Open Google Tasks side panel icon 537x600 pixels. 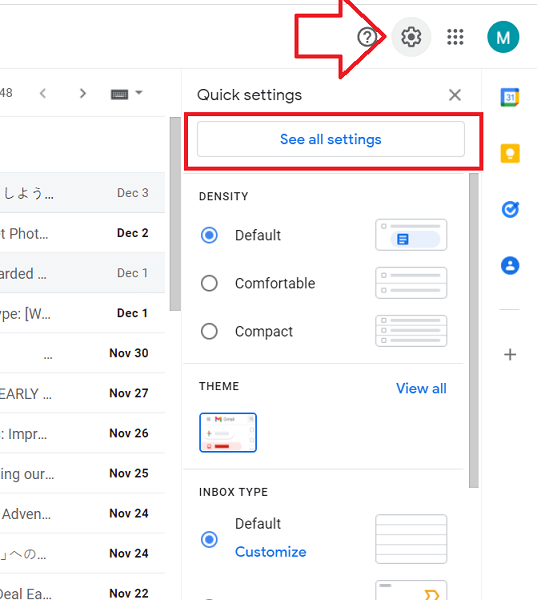pyautogui.click(x=510, y=209)
